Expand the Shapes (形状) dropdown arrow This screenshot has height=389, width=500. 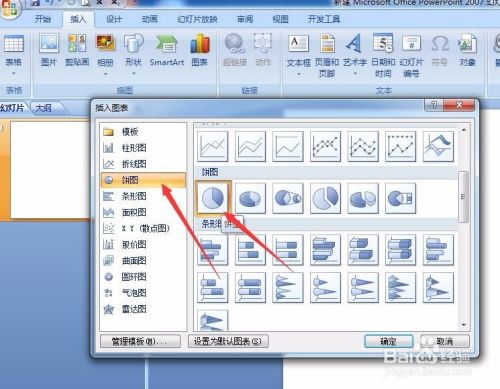tap(133, 74)
